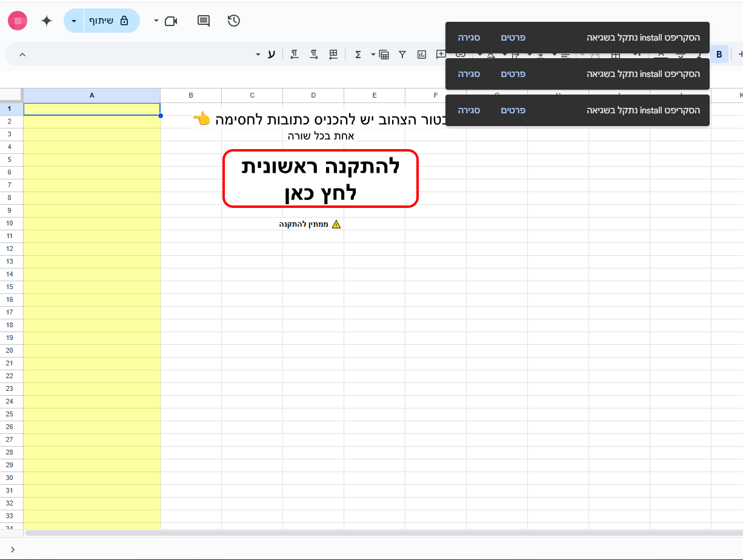Image resolution: width=743 pixels, height=560 pixels.
Task: Select column B header
Action: (191, 95)
